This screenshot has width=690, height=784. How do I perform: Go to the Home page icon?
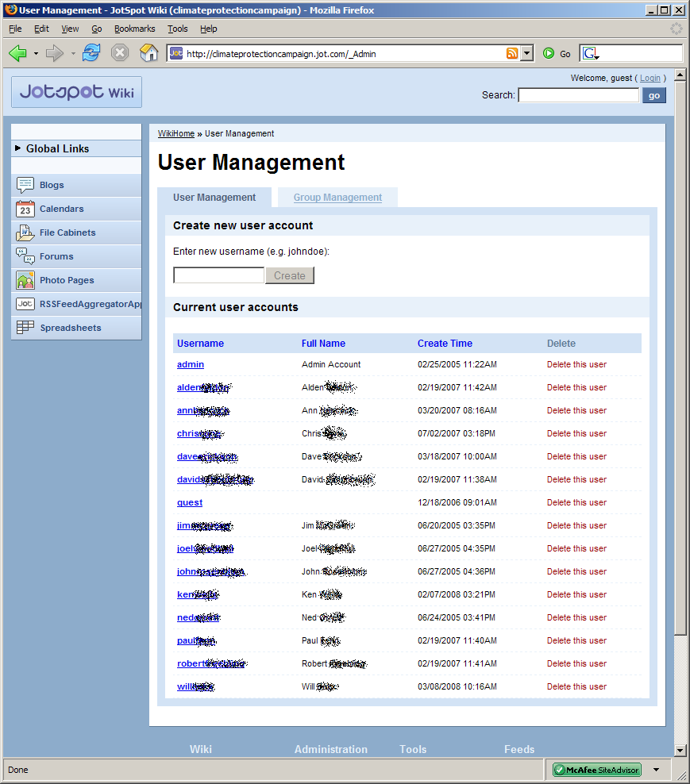pyautogui.click(x=148, y=52)
